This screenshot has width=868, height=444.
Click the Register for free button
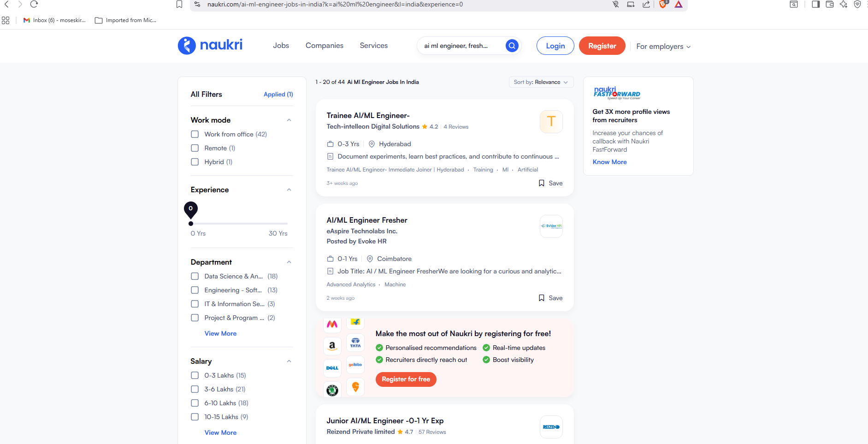[x=406, y=379]
